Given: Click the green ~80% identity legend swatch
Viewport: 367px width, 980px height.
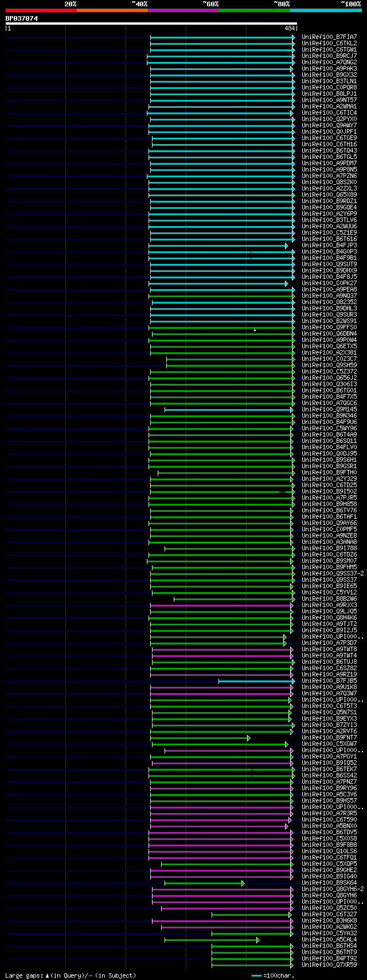Looking at the screenshot, I should 255,10.
